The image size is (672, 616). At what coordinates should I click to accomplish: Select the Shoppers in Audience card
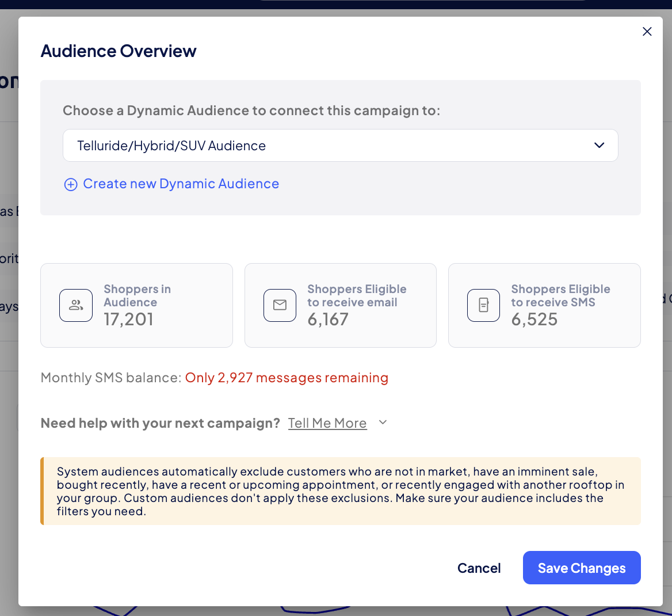coord(137,306)
